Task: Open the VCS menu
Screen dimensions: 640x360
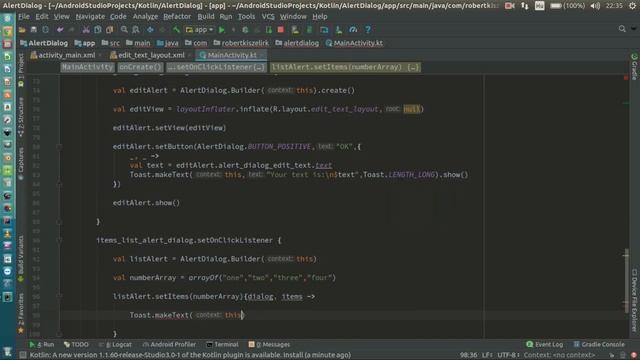Action: (x=268, y=17)
